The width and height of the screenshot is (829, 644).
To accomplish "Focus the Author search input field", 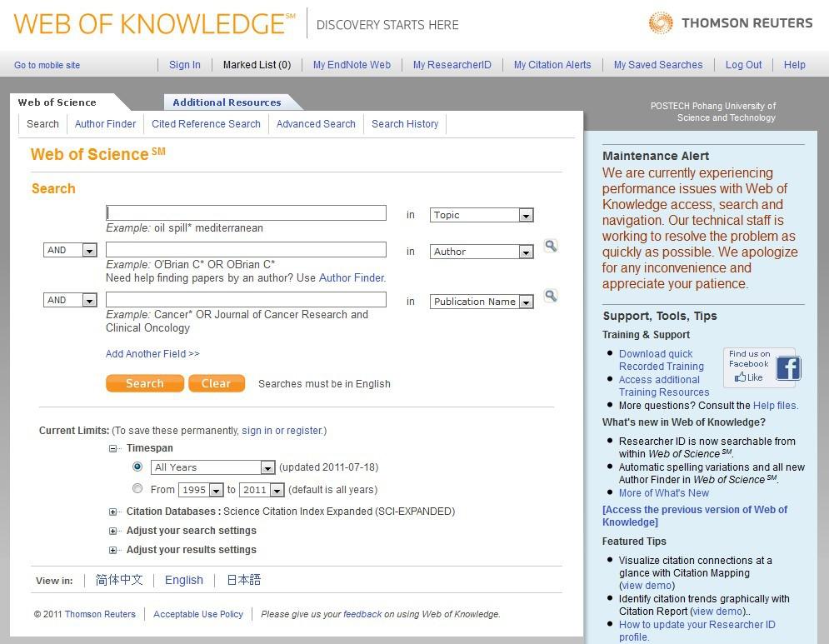I will coord(246,250).
